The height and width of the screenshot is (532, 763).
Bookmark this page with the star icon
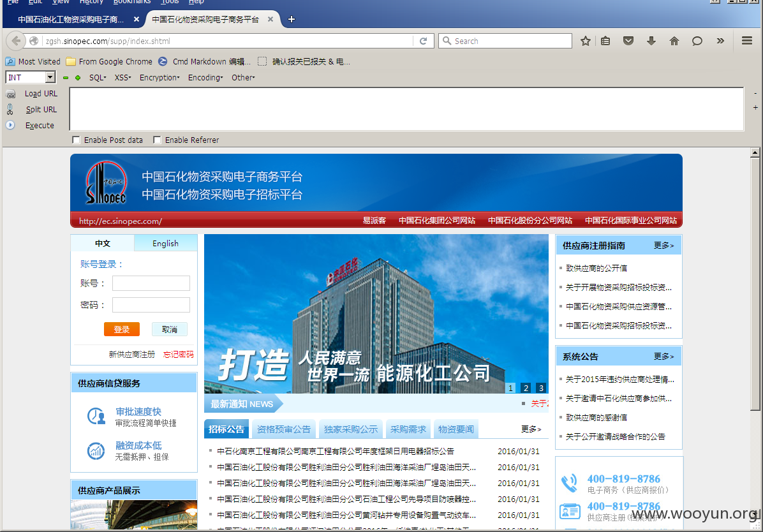tap(586, 41)
